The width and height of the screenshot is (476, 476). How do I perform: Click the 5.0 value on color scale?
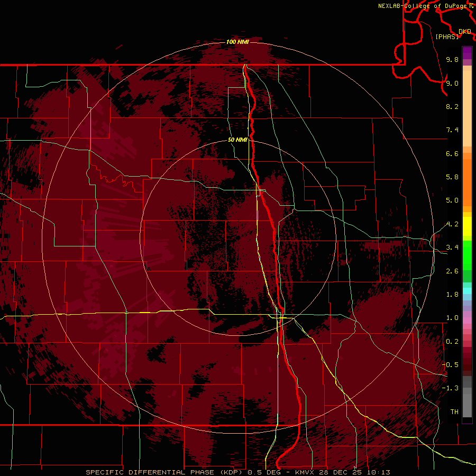coord(452,200)
